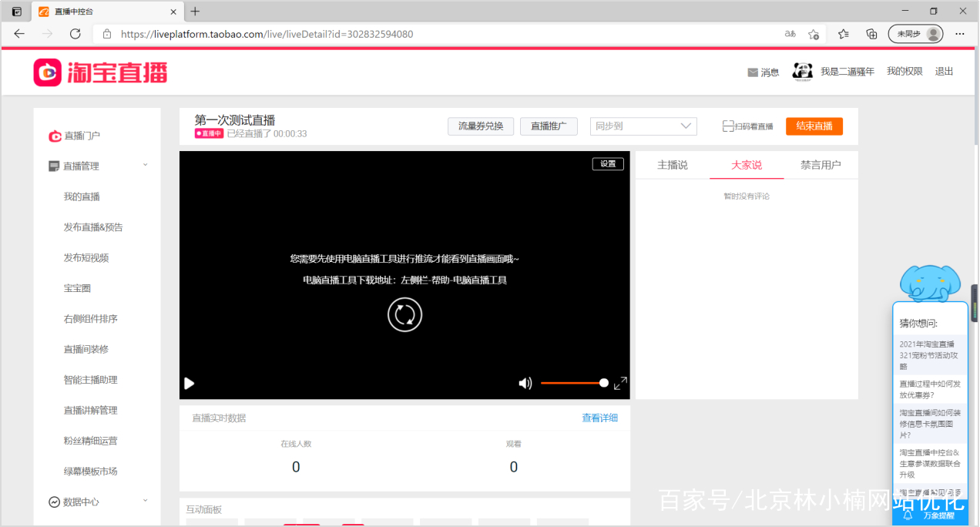Viewport: 980px width, 527px height.
Task: Click the fullscreen expand icon on player
Action: pos(621,383)
